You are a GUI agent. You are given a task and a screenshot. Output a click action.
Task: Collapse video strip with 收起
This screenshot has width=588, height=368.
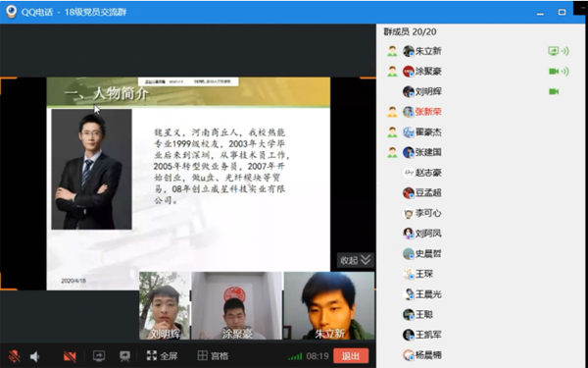pyautogui.click(x=355, y=260)
